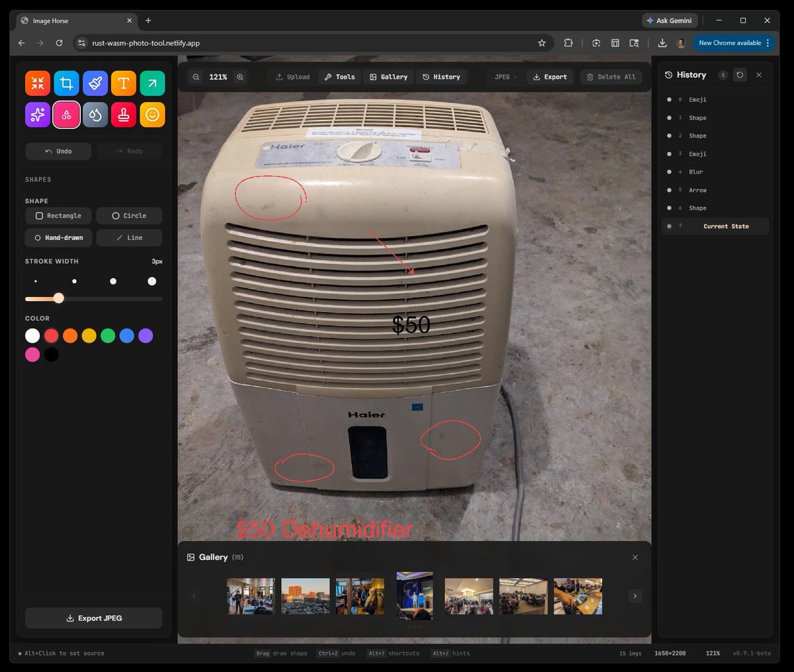
Task: Open the blue stage backdrop thumbnail
Action: tap(414, 596)
